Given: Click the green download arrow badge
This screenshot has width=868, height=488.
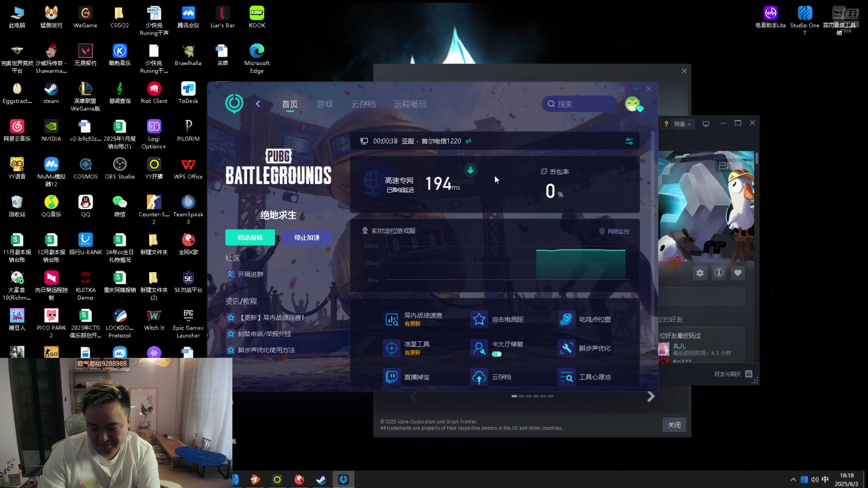Looking at the screenshot, I should click(470, 170).
